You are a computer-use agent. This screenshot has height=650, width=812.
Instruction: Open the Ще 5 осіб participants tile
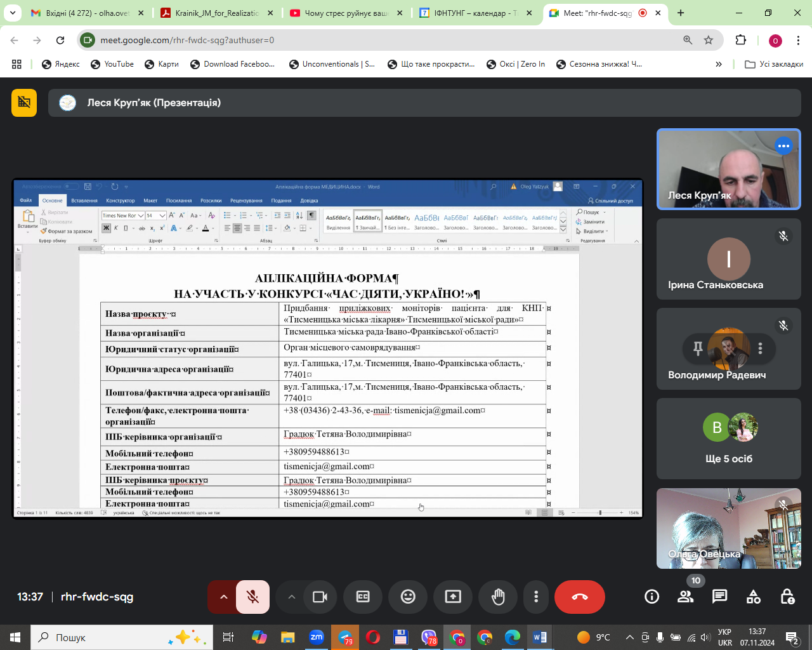click(x=729, y=439)
